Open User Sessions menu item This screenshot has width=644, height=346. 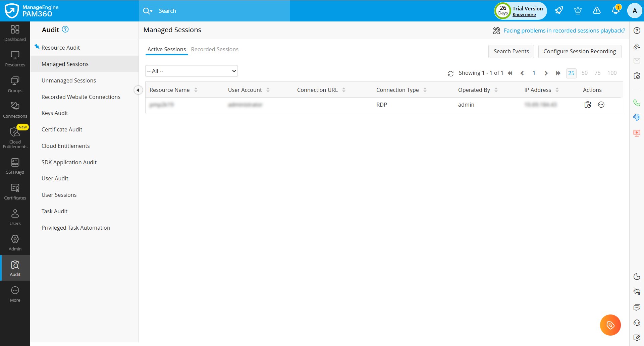click(59, 195)
